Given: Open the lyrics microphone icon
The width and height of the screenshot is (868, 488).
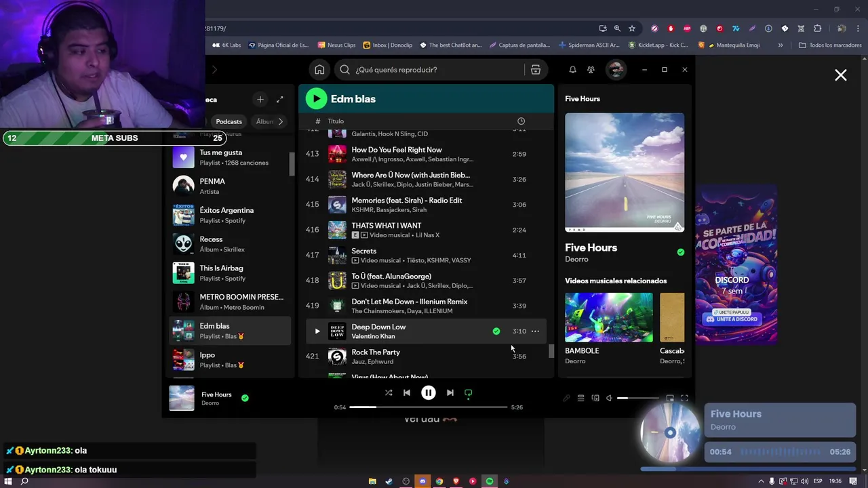Looking at the screenshot, I should pos(566,399).
